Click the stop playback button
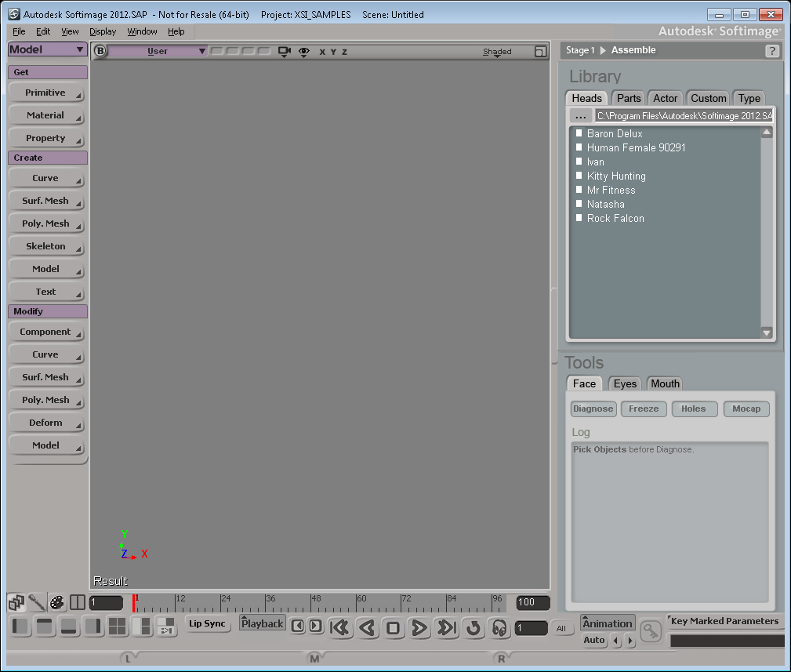The height and width of the screenshot is (672, 791). [393, 627]
